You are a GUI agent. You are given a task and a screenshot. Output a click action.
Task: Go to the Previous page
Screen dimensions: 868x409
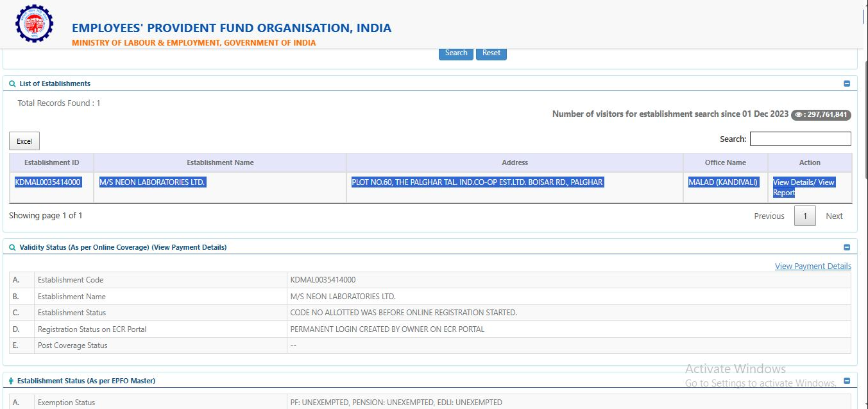click(769, 216)
